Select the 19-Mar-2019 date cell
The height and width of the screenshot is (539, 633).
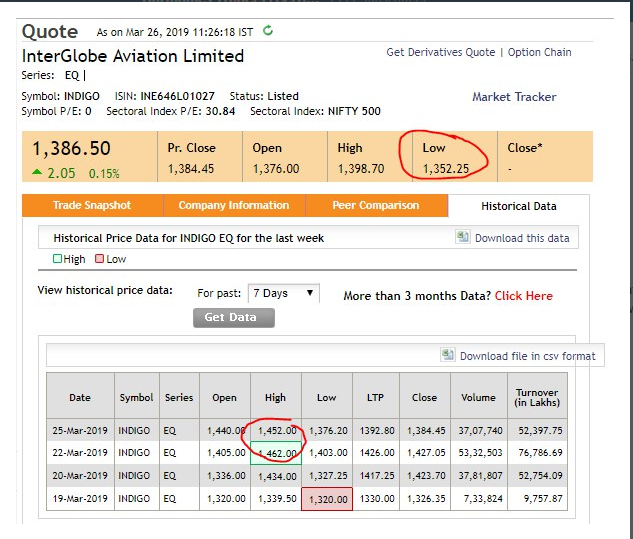(x=80, y=498)
